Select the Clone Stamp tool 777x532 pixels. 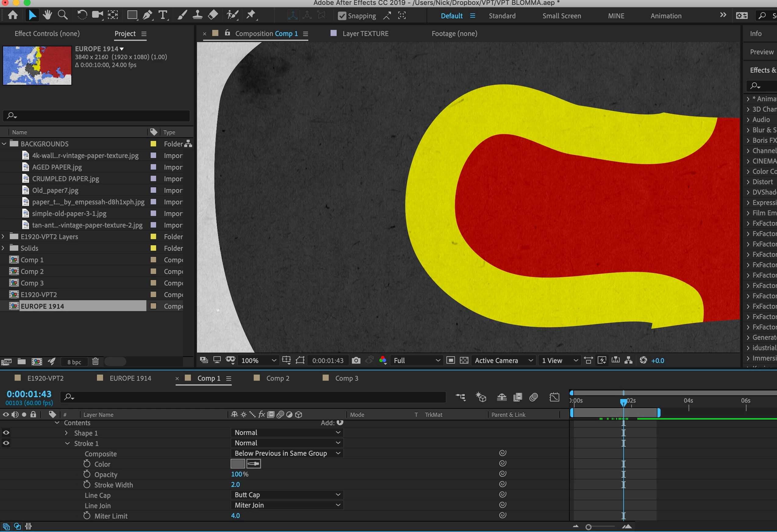click(197, 15)
